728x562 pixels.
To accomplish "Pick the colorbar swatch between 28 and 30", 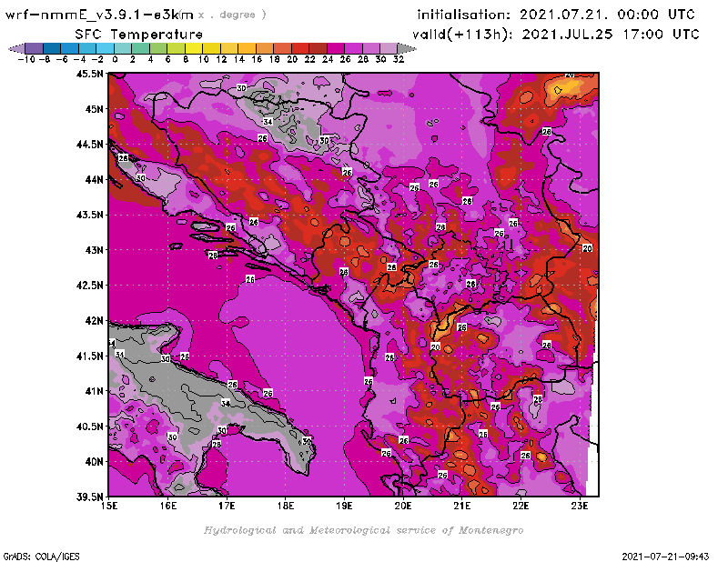I will click(370, 48).
